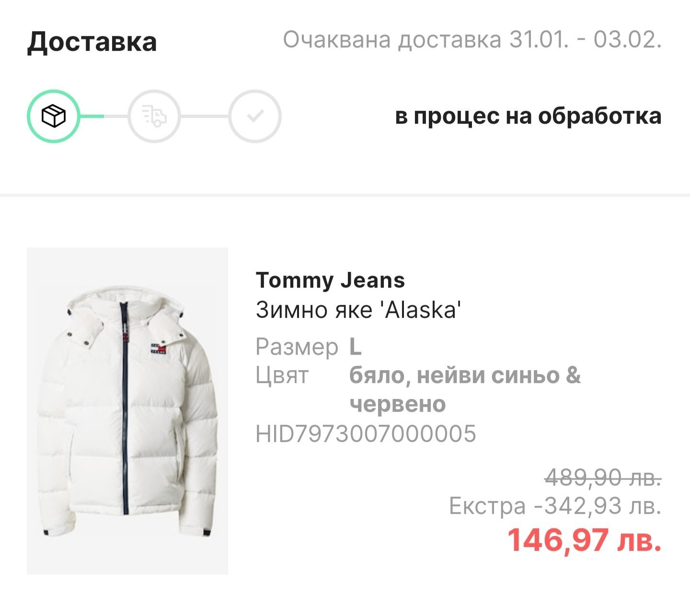Click the Размер label
The image size is (690, 616).
click(x=297, y=347)
